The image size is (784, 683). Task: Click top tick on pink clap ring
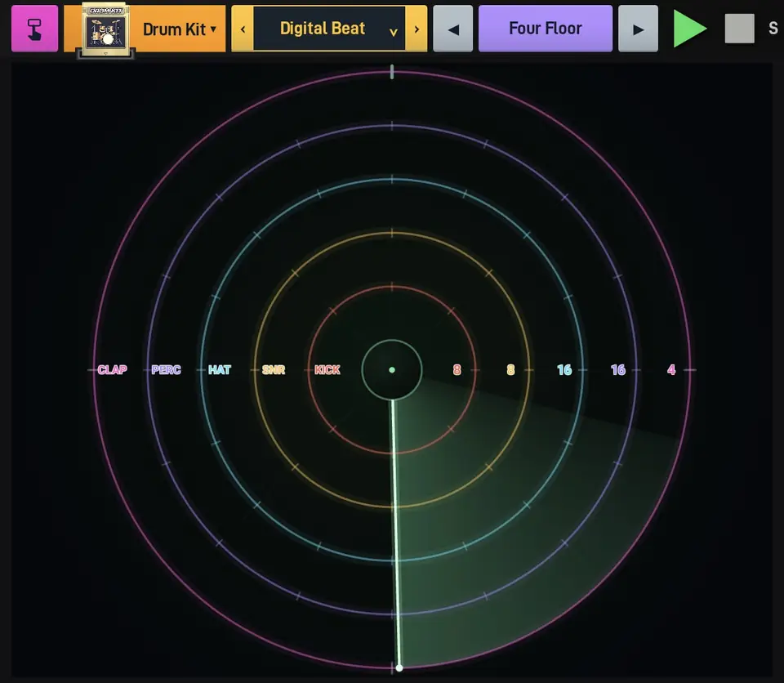[392, 72]
